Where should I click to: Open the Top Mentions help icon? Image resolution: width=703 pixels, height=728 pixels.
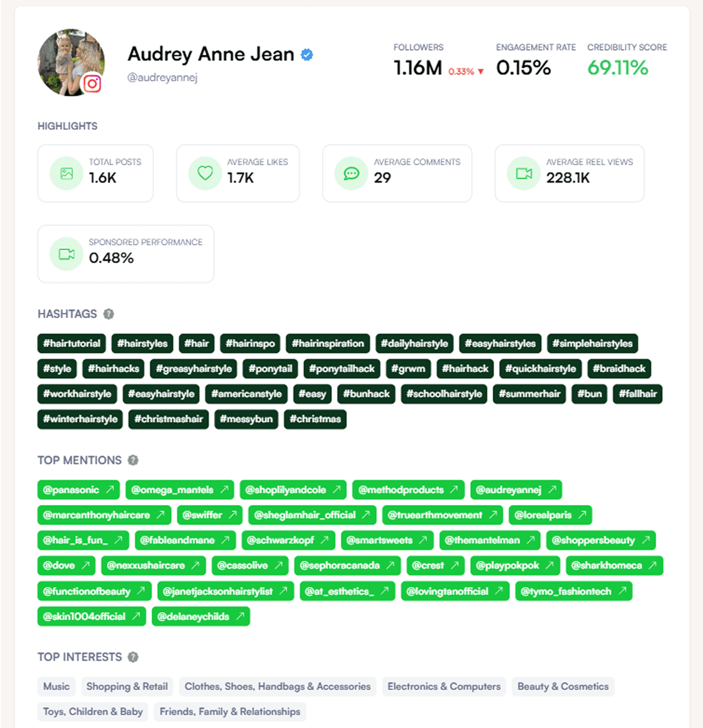[133, 460]
